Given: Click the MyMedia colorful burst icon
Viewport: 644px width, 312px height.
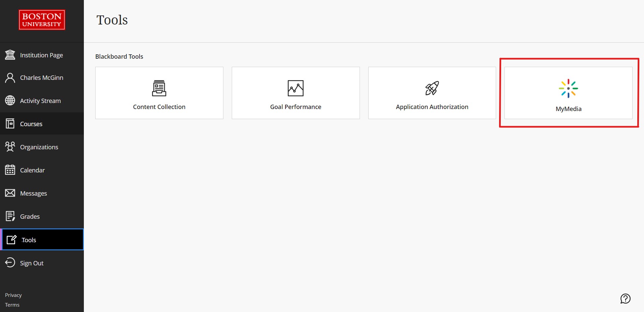Looking at the screenshot, I should click(568, 88).
